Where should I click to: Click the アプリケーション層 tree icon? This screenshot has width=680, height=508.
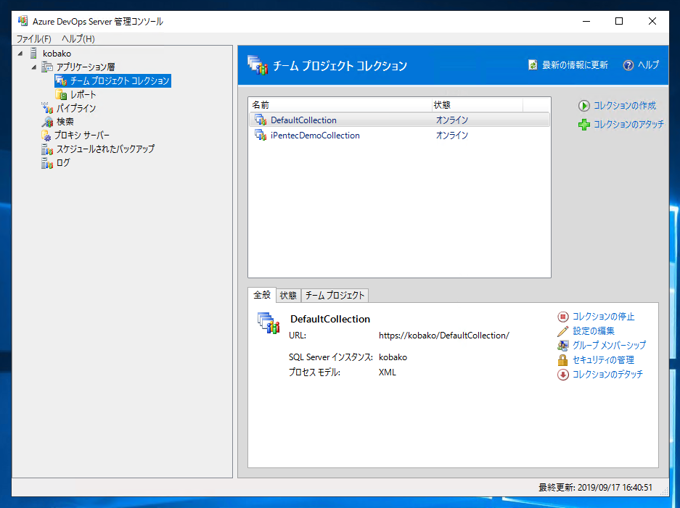47,67
